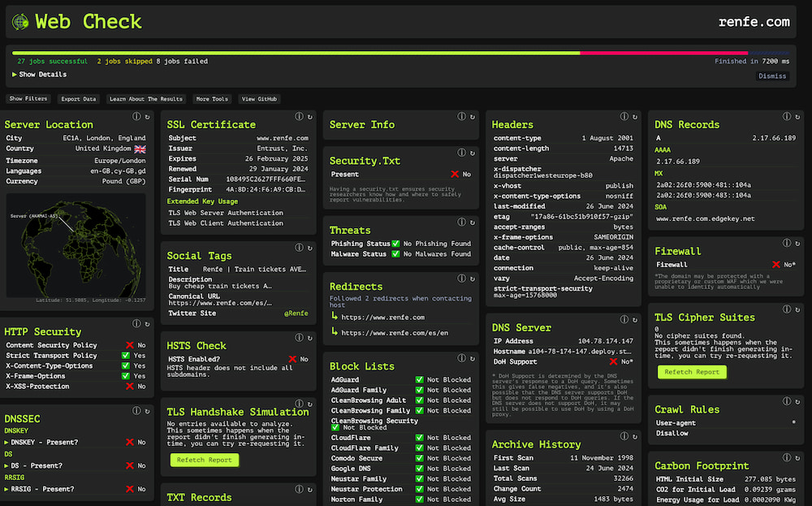Open info icon on TLS Cipher Suites card

(787, 309)
